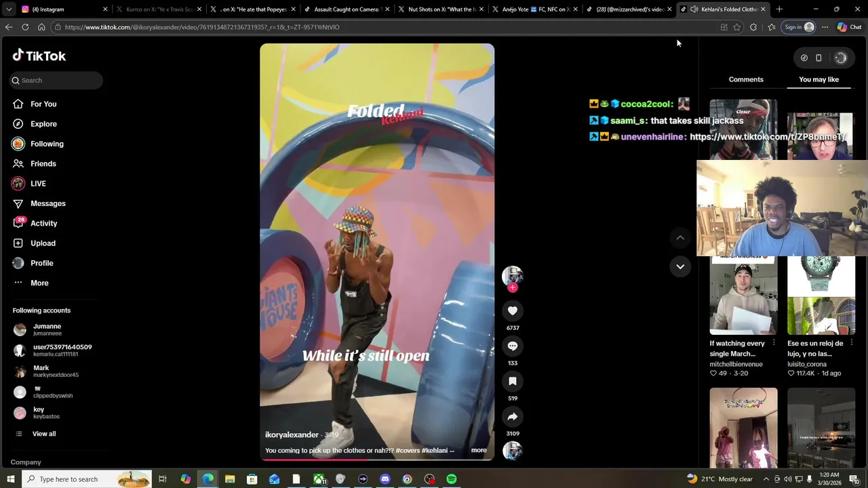Open the More options menu

click(x=39, y=283)
